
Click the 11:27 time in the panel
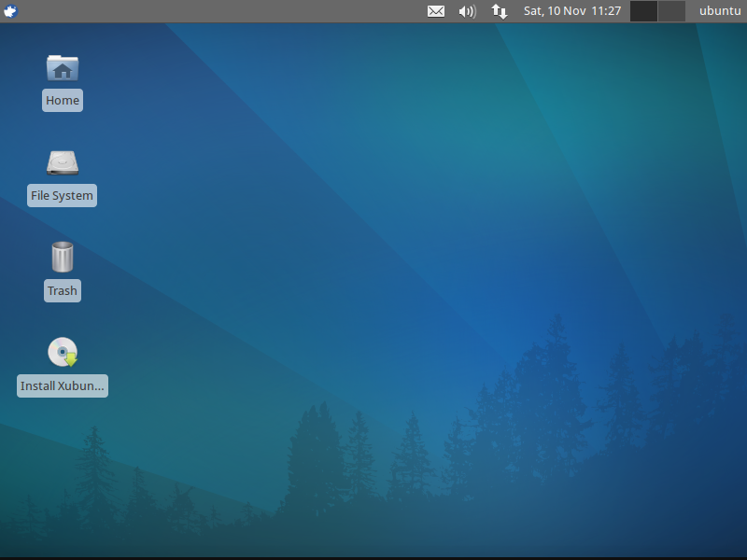(606, 11)
